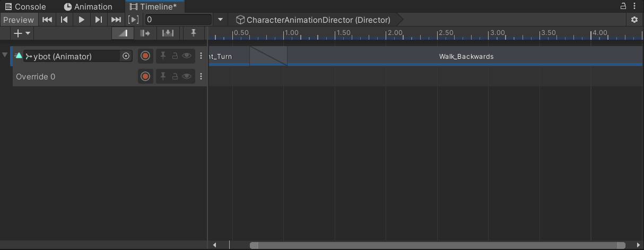
Task: Open the Override 0 track options menu
Action: click(201, 76)
